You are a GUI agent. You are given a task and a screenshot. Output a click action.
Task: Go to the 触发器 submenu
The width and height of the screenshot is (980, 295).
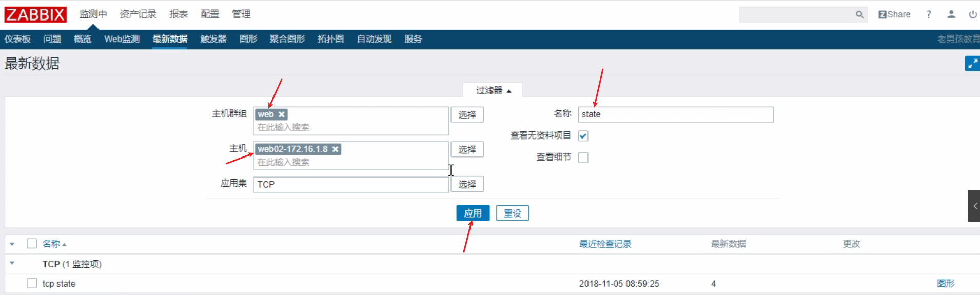pos(213,39)
